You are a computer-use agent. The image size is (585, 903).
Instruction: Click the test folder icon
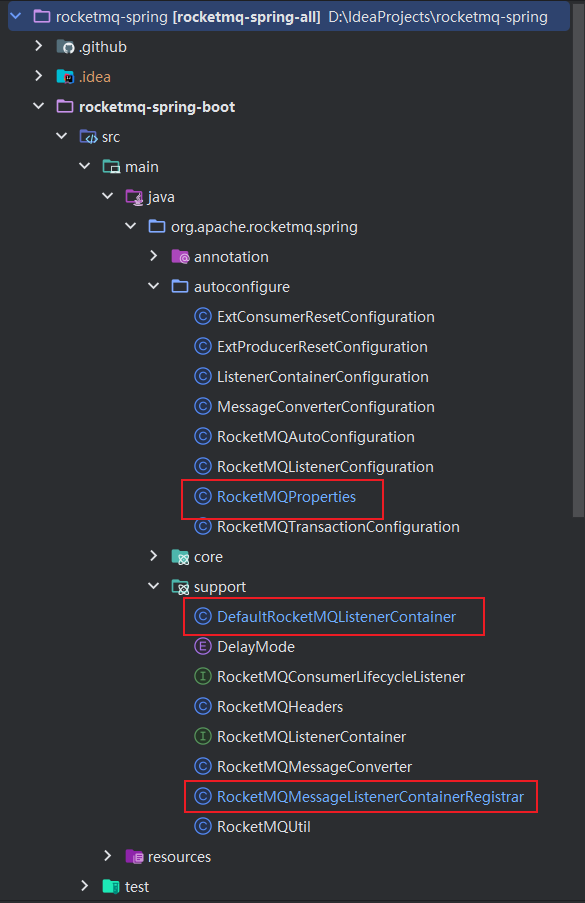click(x=111, y=886)
